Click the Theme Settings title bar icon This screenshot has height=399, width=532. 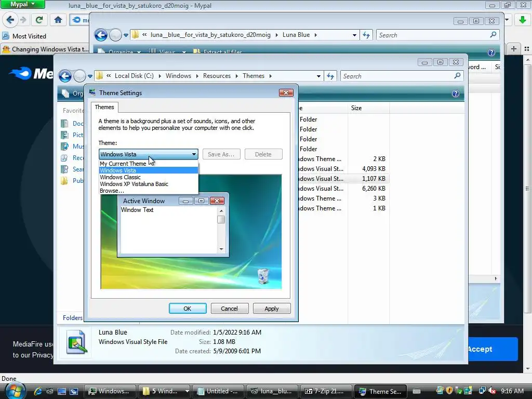point(92,92)
